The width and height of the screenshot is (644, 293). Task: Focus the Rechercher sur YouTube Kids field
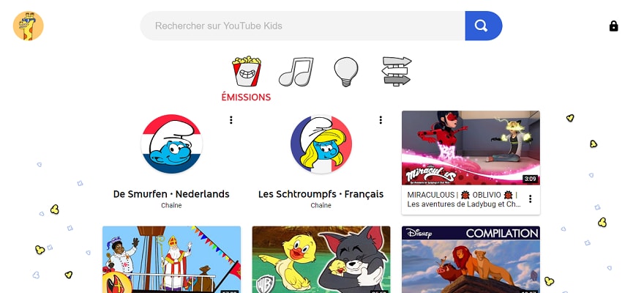(x=303, y=26)
